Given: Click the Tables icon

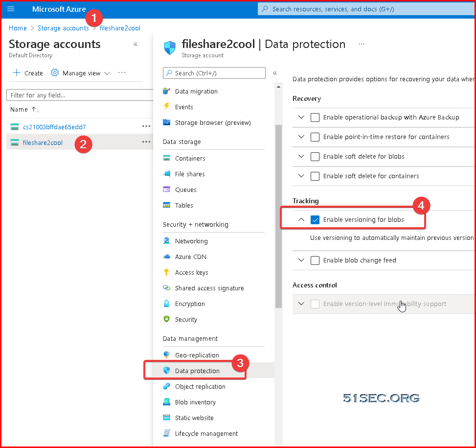Looking at the screenshot, I should 166,205.
